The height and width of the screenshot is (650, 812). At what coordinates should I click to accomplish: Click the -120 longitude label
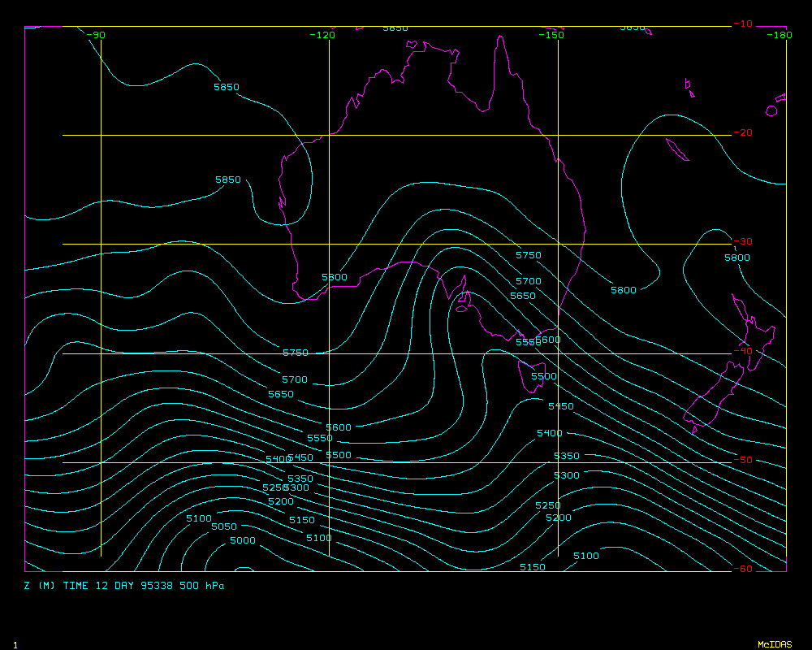(x=322, y=35)
